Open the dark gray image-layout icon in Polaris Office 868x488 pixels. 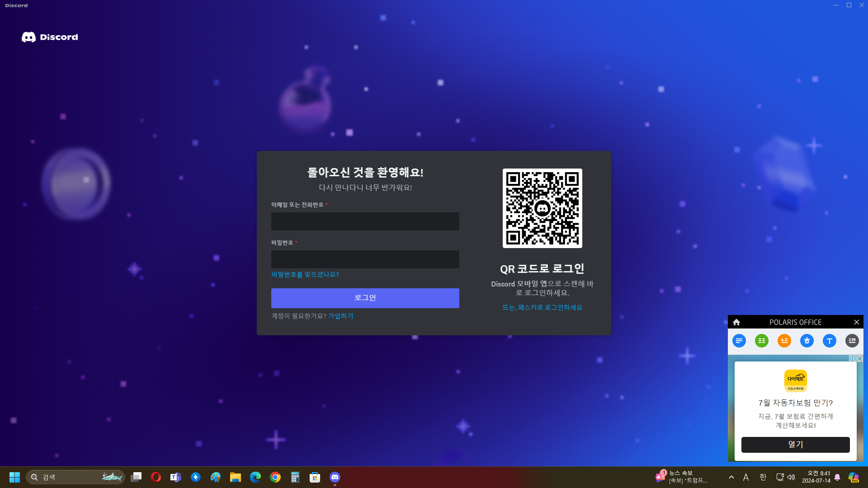[852, 341]
